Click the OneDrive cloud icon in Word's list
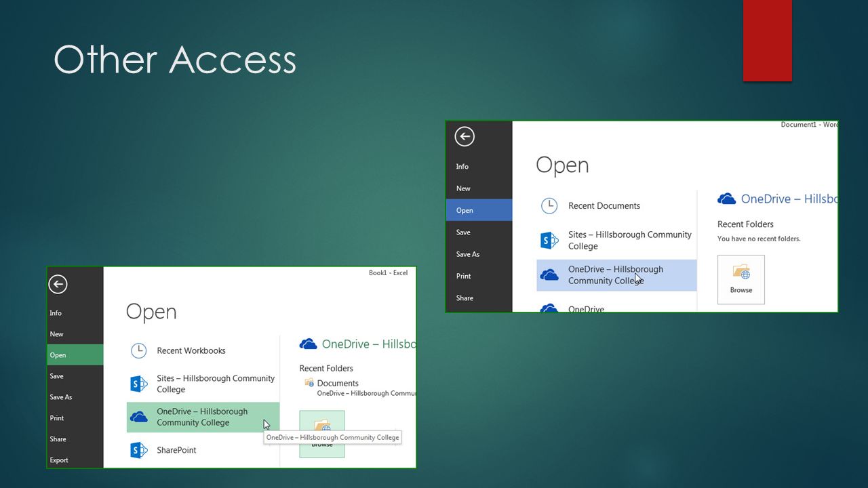 tap(549, 275)
